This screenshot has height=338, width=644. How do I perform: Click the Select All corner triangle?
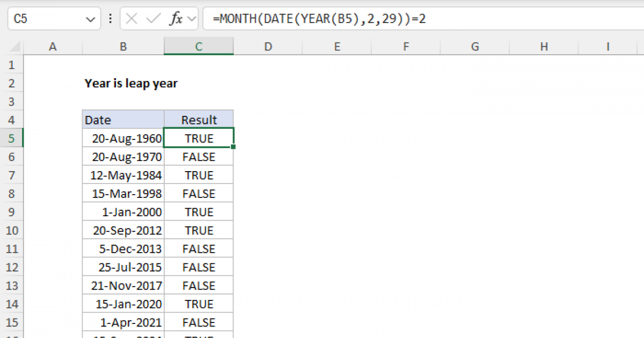[x=12, y=47]
